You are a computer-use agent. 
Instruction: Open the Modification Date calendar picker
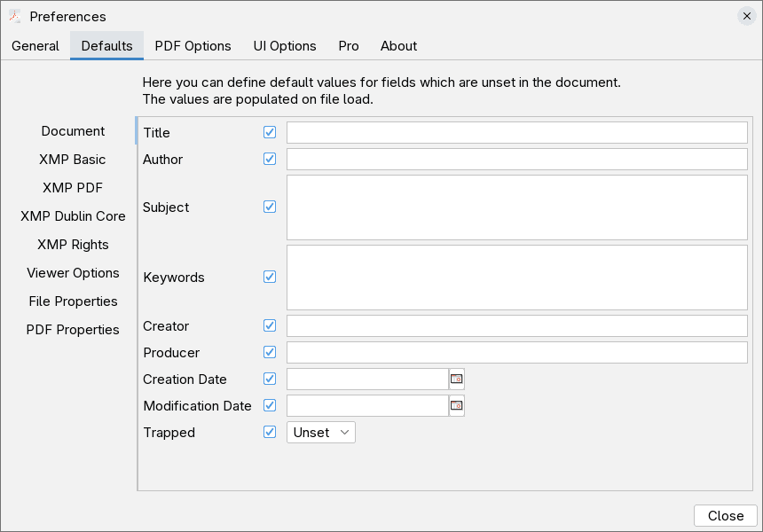pyautogui.click(x=457, y=406)
